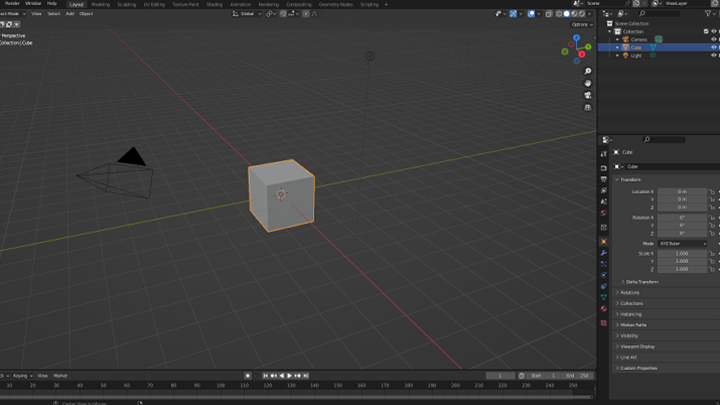Click the green Y axis on gizmo
Image resolution: width=720 pixels, height=405 pixels.
[x=588, y=47]
